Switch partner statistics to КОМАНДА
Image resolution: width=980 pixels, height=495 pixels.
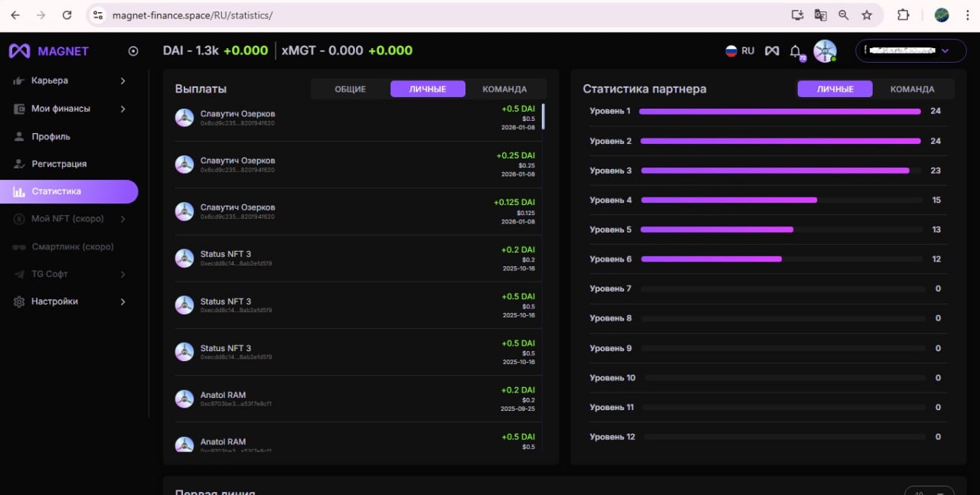pyautogui.click(x=912, y=89)
